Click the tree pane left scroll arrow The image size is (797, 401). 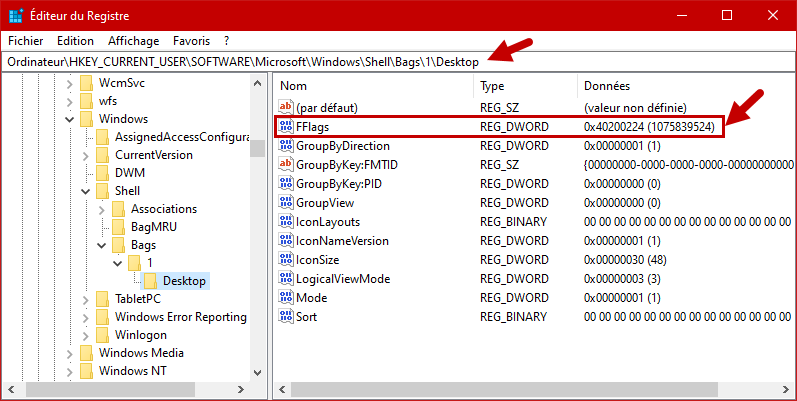pyautogui.click(x=10, y=389)
